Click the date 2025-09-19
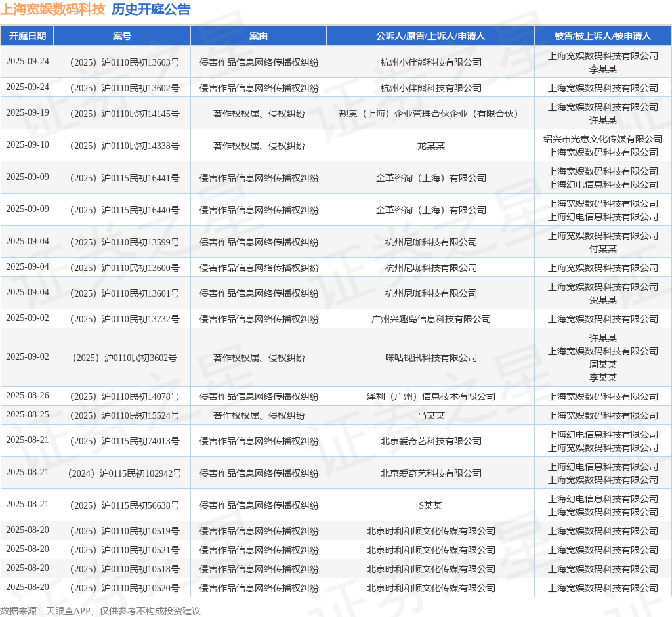This screenshot has width=672, height=617. [28, 112]
